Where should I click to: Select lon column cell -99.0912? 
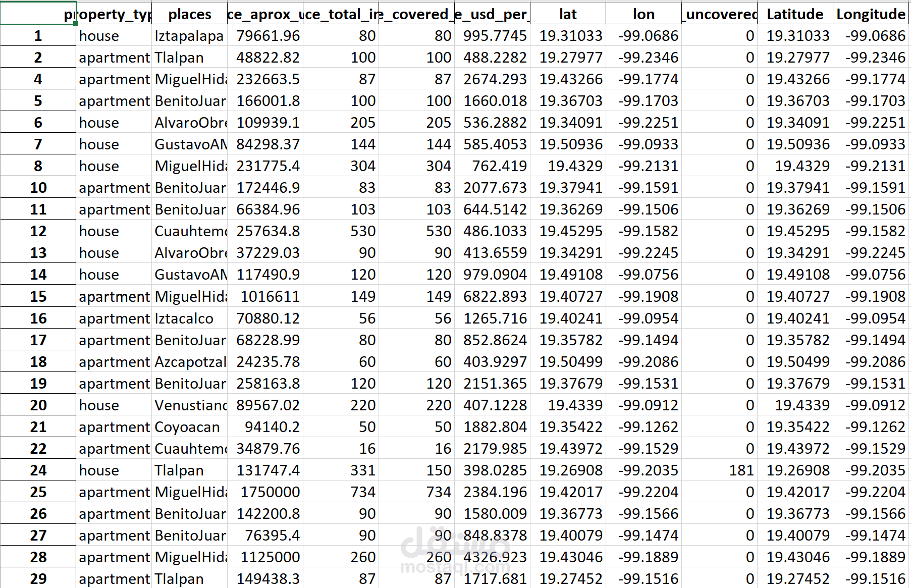point(644,405)
